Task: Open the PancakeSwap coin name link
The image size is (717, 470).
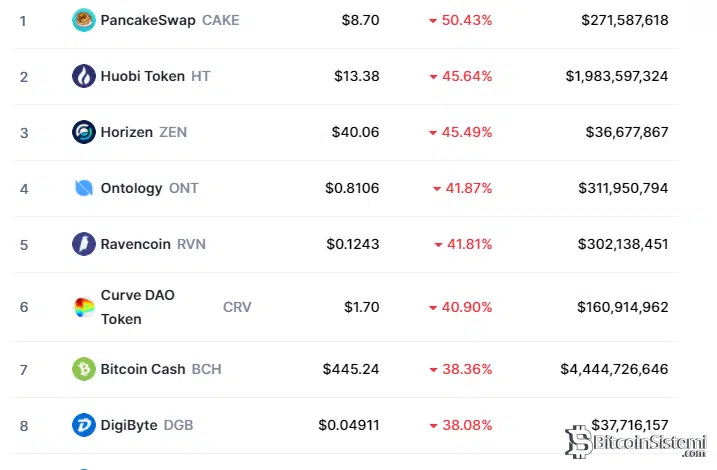Action: [148, 20]
